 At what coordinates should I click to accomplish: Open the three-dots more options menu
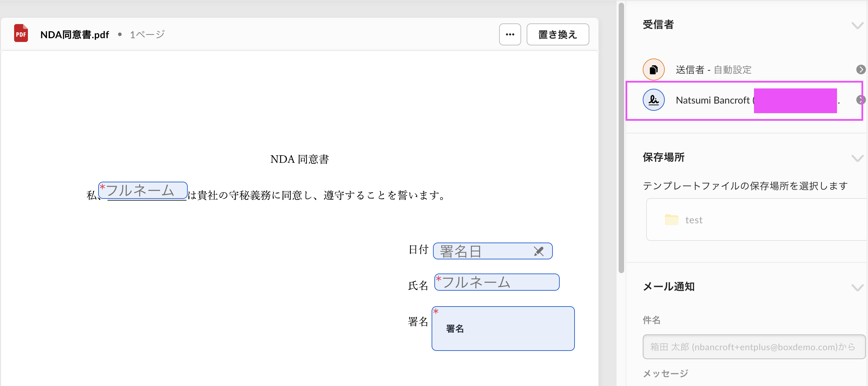click(x=510, y=34)
